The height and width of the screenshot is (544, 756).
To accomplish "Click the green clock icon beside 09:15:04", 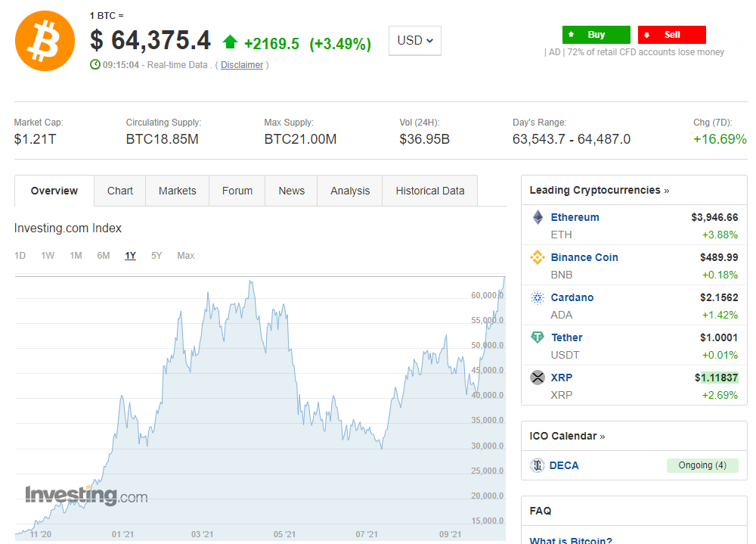I will [95, 64].
